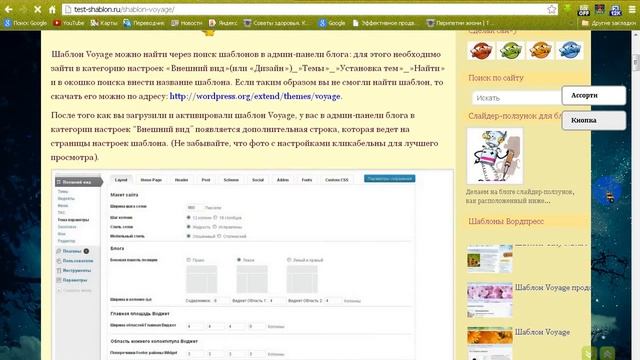This screenshot has width=640, height=360.
Task: Open the Новости bookmark
Action: [x=187, y=23]
